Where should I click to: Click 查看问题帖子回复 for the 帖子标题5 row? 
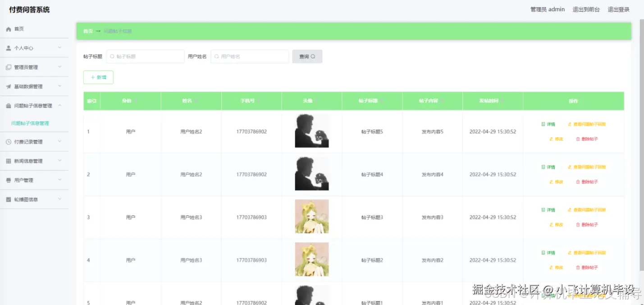[587, 124]
